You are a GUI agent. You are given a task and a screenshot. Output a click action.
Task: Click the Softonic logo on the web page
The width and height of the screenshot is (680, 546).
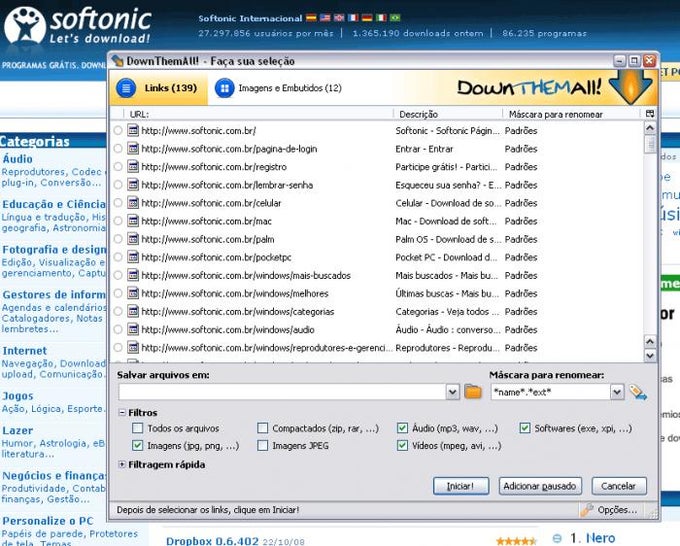tap(77, 25)
